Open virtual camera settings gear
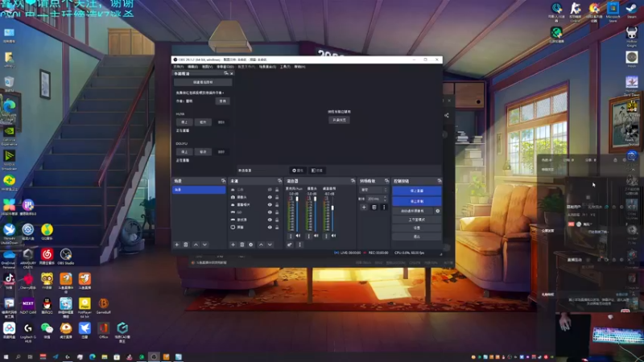The image size is (644, 362). 437,211
